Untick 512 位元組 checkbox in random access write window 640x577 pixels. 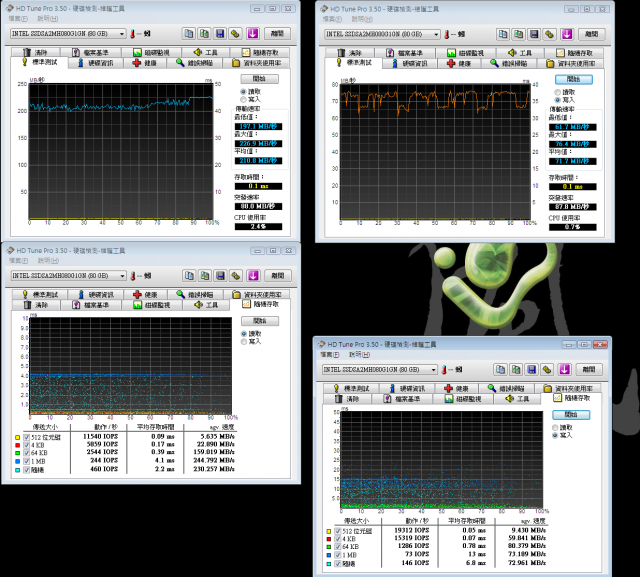tap(338, 531)
